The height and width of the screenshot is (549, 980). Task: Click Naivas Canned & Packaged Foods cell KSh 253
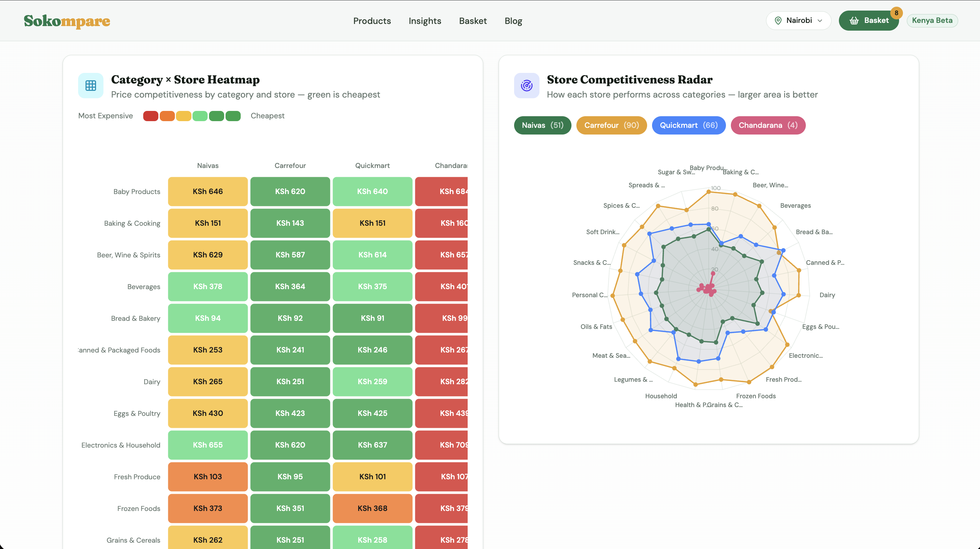click(x=208, y=350)
